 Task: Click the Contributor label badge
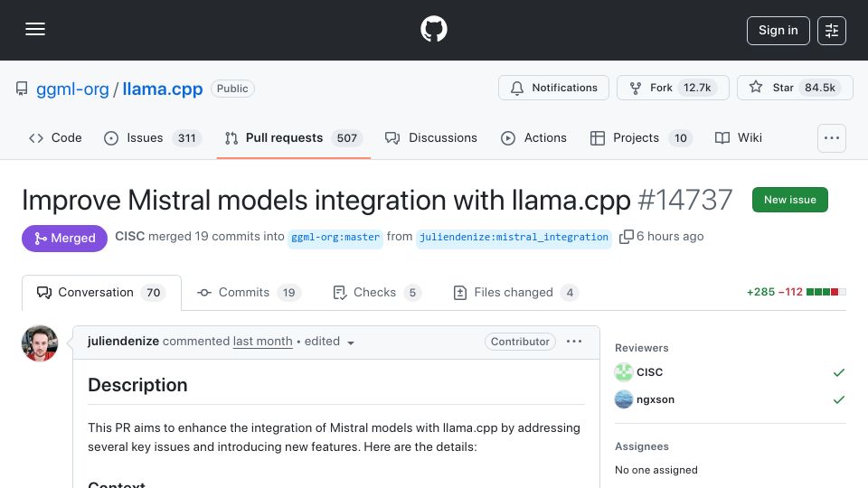[520, 342]
